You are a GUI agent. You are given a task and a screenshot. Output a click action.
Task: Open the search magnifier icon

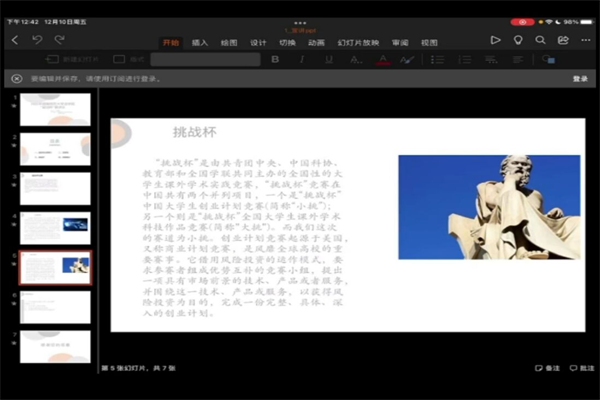(x=540, y=40)
